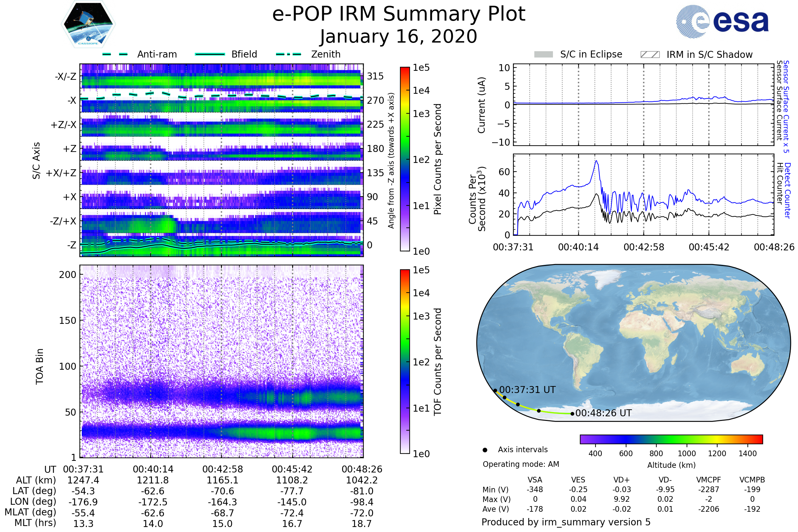Viewport: 798px width, 532px height.
Task: Click the Zenith dash-dot legend line
Action: [288, 54]
